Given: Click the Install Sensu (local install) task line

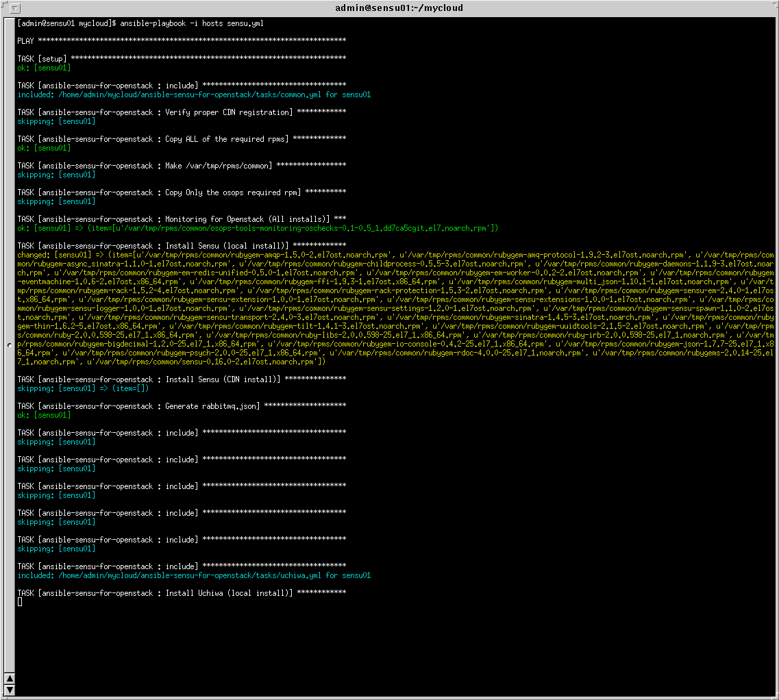Looking at the screenshot, I should [x=181, y=246].
